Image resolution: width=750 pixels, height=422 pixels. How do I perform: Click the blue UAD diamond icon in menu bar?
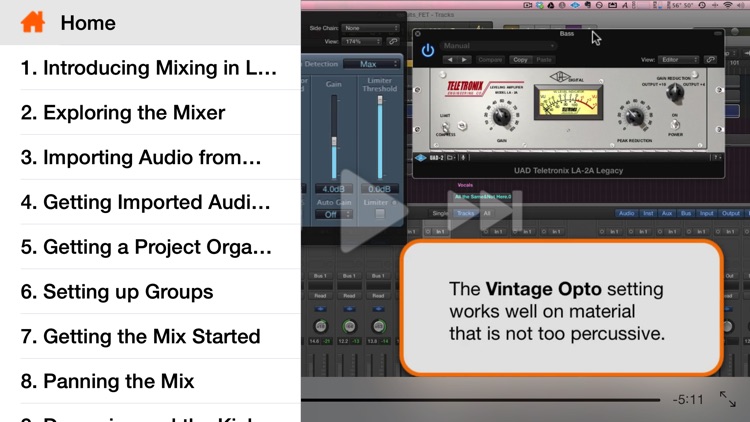coord(575,5)
